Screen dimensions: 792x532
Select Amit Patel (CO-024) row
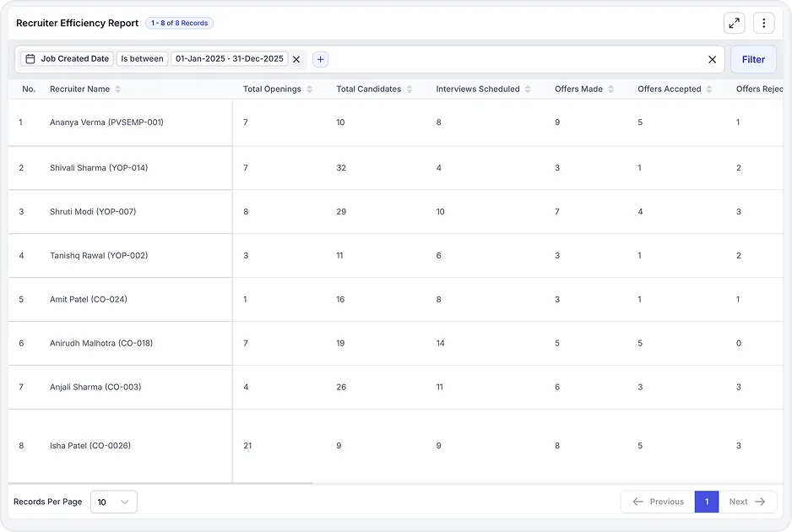[x=395, y=300]
